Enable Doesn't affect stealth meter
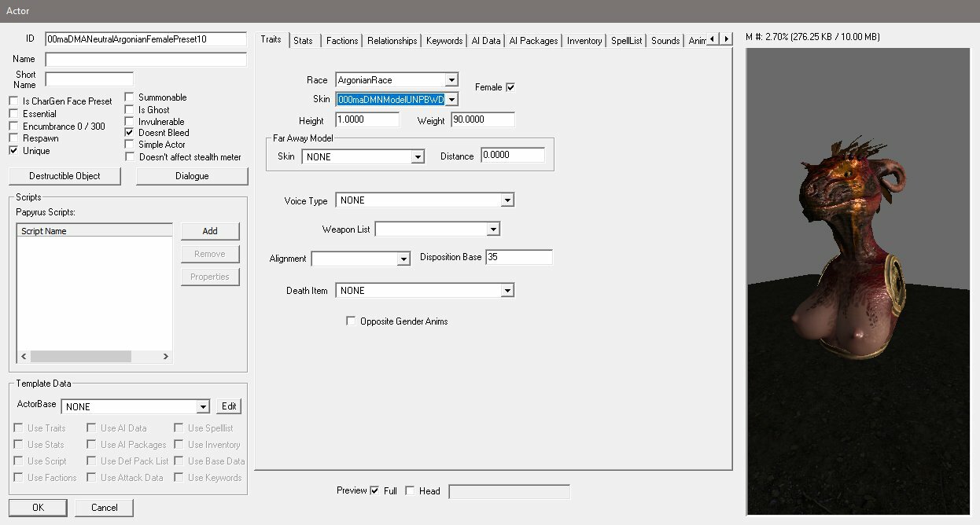980x525 pixels. (130, 157)
